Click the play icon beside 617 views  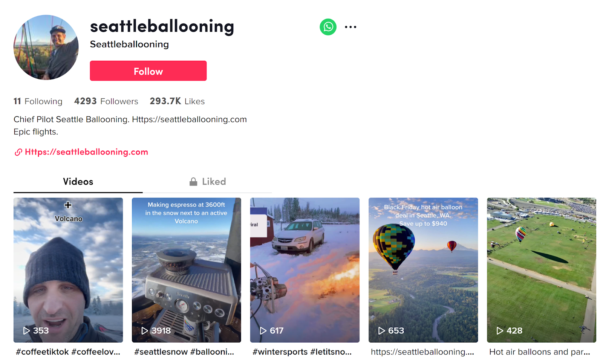[263, 331]
